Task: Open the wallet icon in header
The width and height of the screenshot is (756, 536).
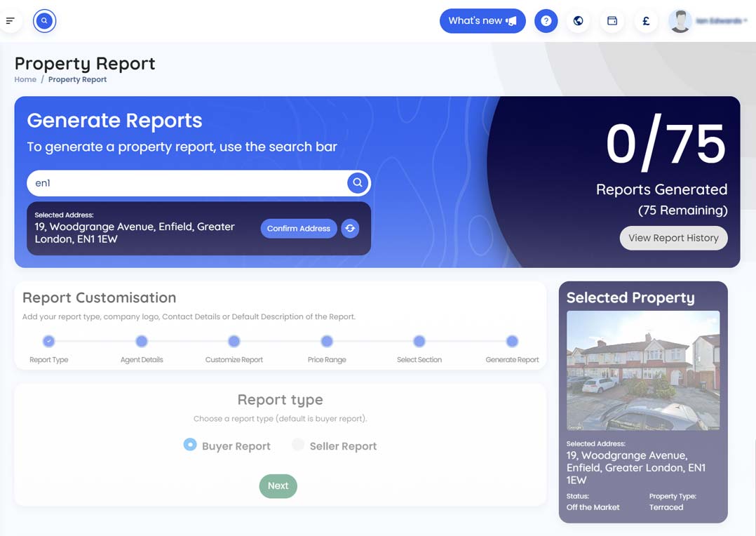Action: click(x=612, y=21)
